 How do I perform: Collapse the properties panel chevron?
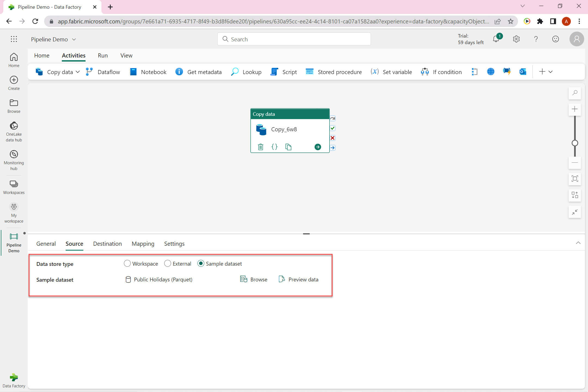point(578,243)
